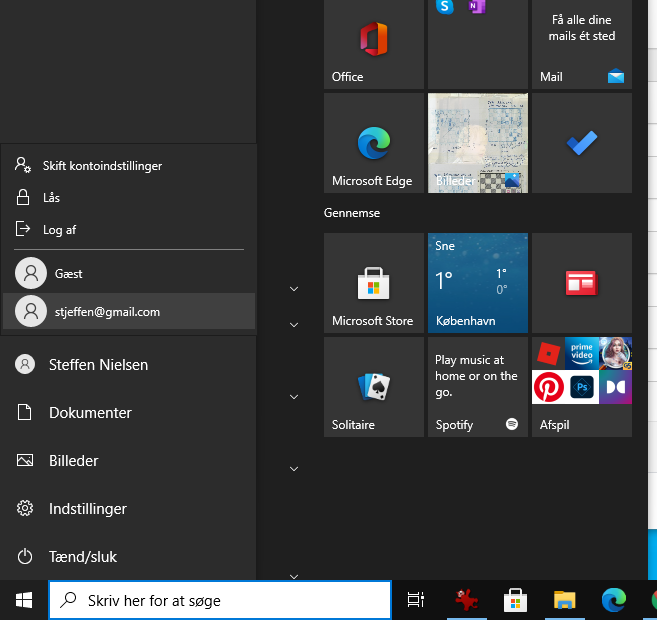Open Edge from the taskbar
The height and width of the screenshot is (620, 657).
614,600
